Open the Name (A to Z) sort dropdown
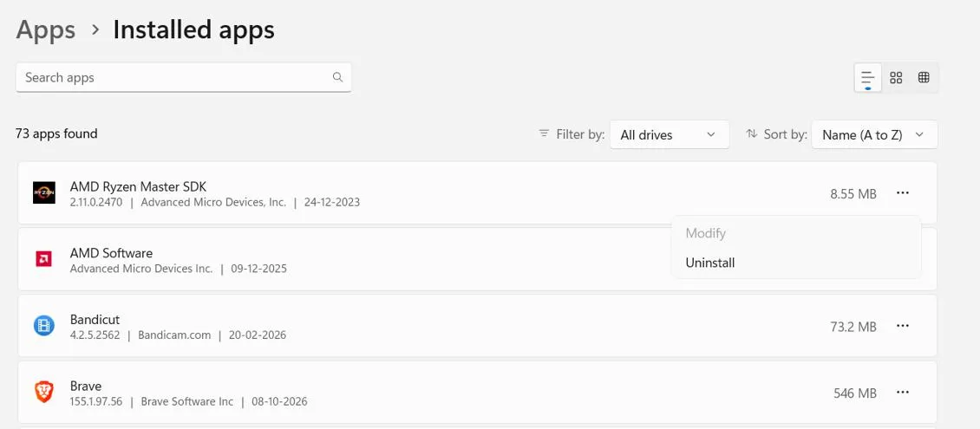 click(874, 134)
